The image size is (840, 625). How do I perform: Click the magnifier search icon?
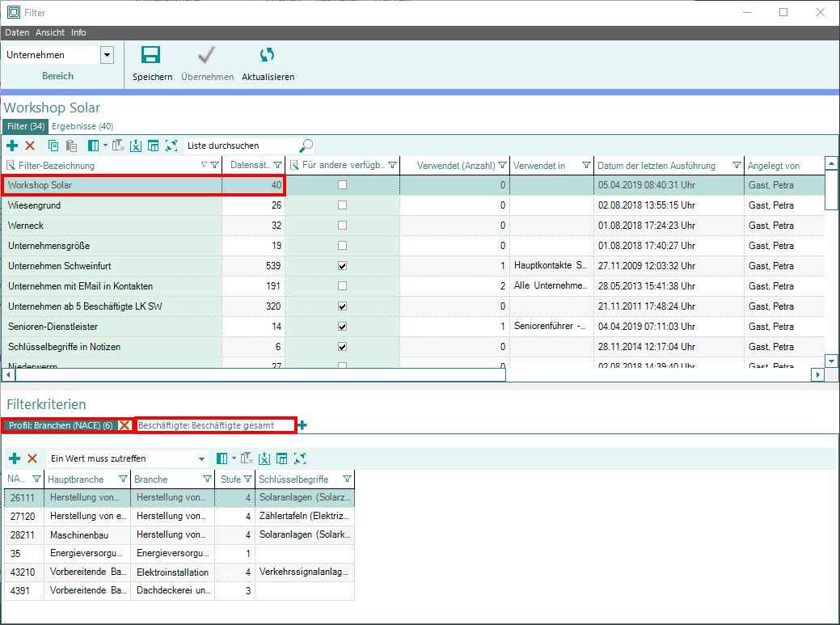click(306, 146)
